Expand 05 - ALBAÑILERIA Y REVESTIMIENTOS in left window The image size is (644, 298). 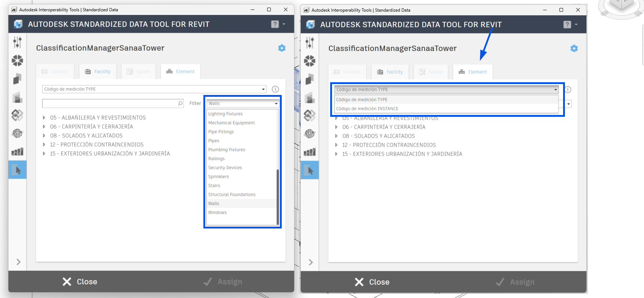(44, 118)
